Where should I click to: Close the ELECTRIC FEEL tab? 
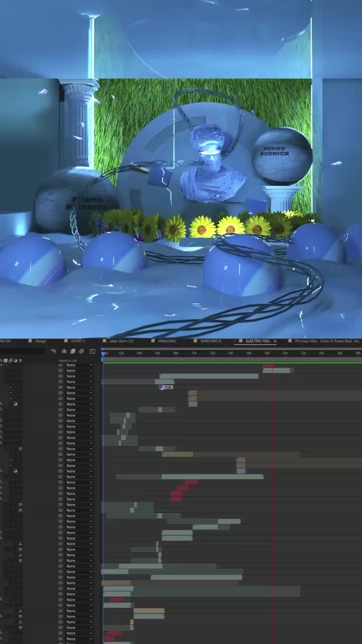point(235,341)
